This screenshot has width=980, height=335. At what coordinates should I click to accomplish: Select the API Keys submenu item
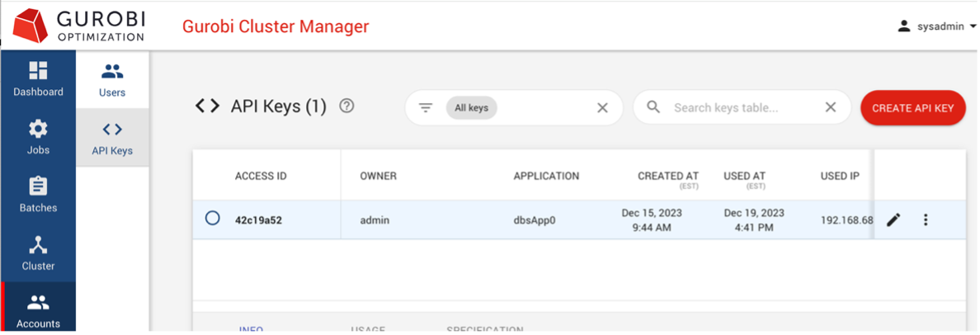pos(112,138)
